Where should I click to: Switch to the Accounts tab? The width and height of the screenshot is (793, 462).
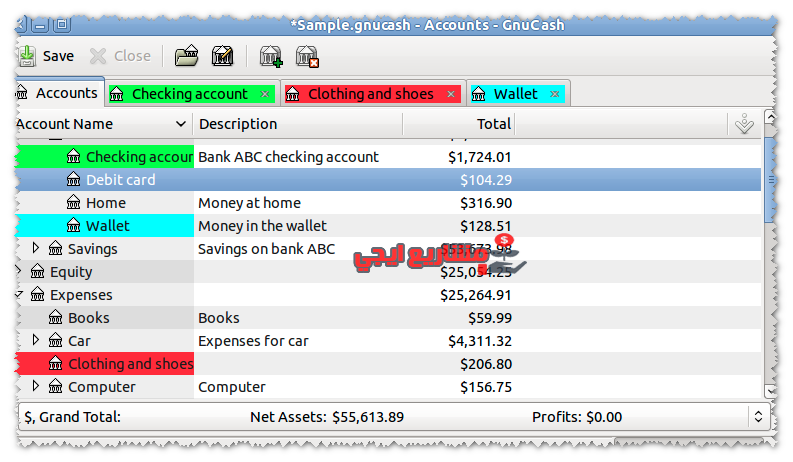60,94
